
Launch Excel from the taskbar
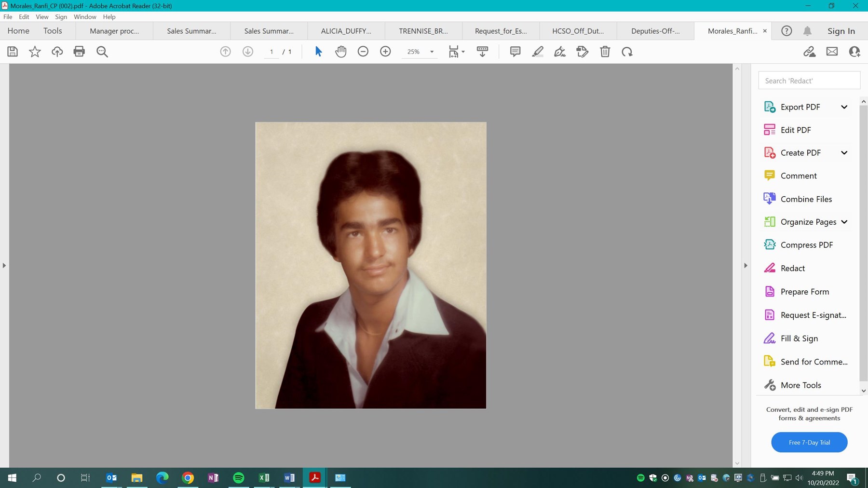264,478
